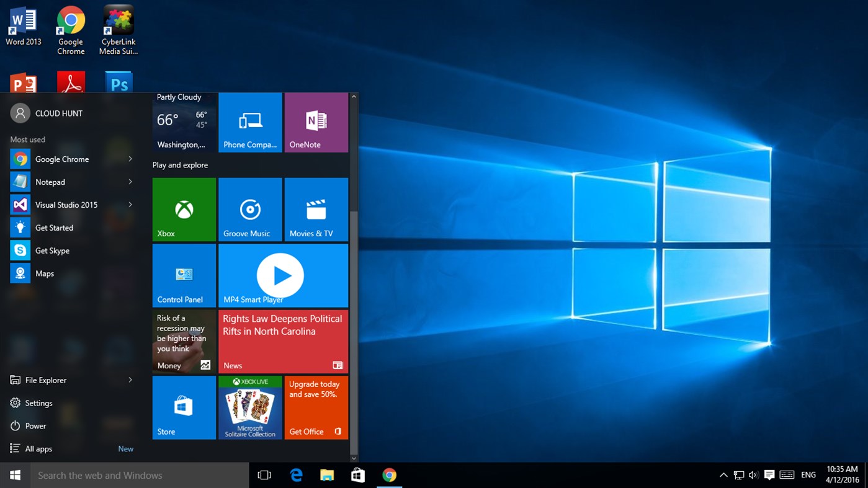Launch the MP4 Smart Player tile
The width and height of the screenshot is (868, 488).
tap(284, 275)
